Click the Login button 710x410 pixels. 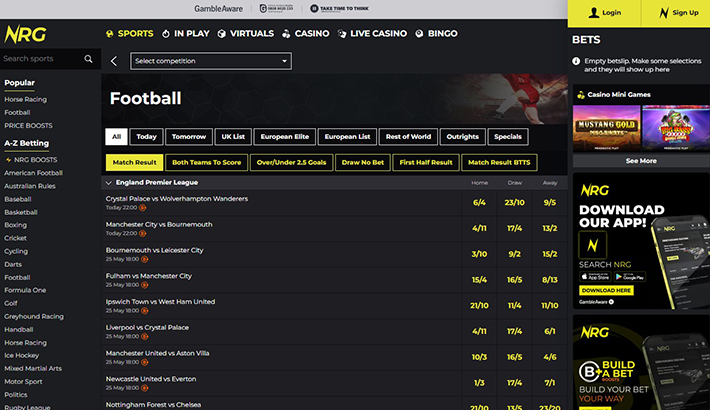604,13
